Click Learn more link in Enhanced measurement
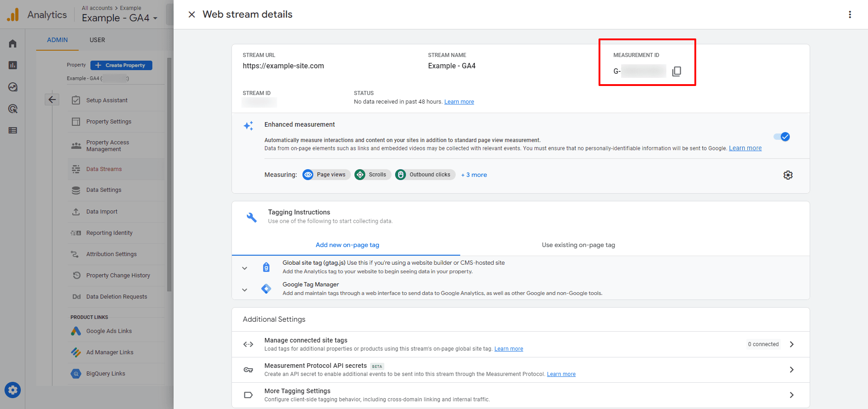Image resolution: width=868 pixels, height=409 pixels. coord(745,148)
